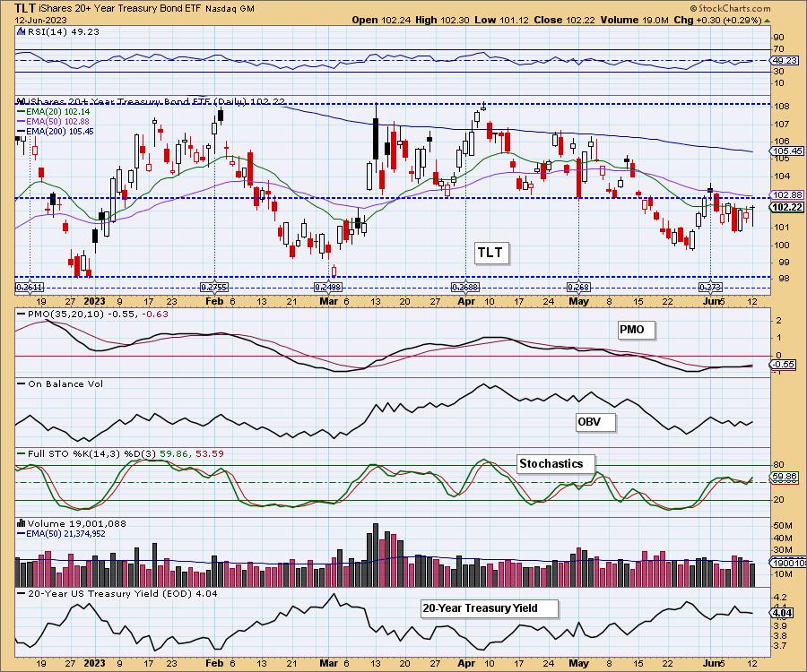Click the 105.45 price axis tag
Screen dimensions: 807x672
tap(787, 151)
